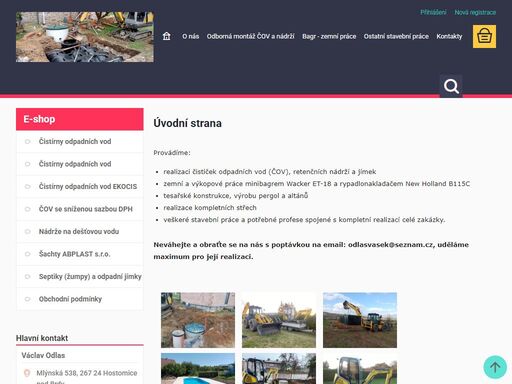The height and width of the screenshot is (384, 512).
Task: Open first Čistírny odpadních vod category
Action: point(80,141)
